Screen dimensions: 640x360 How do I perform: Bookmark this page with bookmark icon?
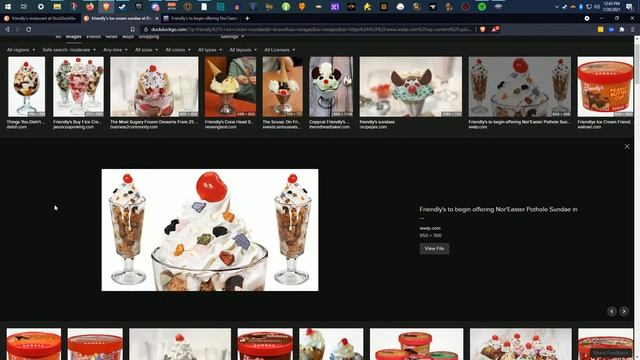coord(133,29)
